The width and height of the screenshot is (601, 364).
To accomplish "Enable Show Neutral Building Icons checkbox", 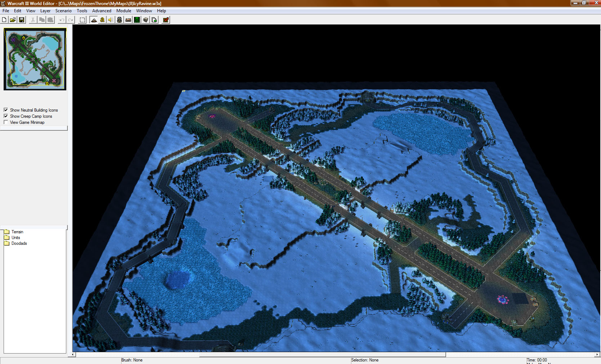I will coord(6,110).
